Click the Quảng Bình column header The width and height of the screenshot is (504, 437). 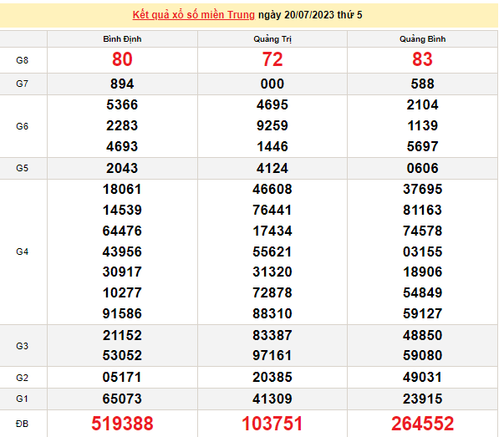(423, 39)
